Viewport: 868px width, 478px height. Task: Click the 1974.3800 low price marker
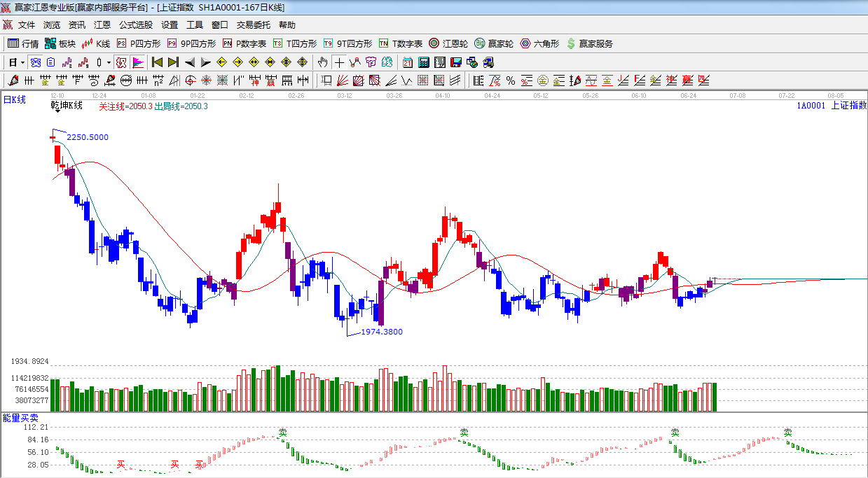382,332
